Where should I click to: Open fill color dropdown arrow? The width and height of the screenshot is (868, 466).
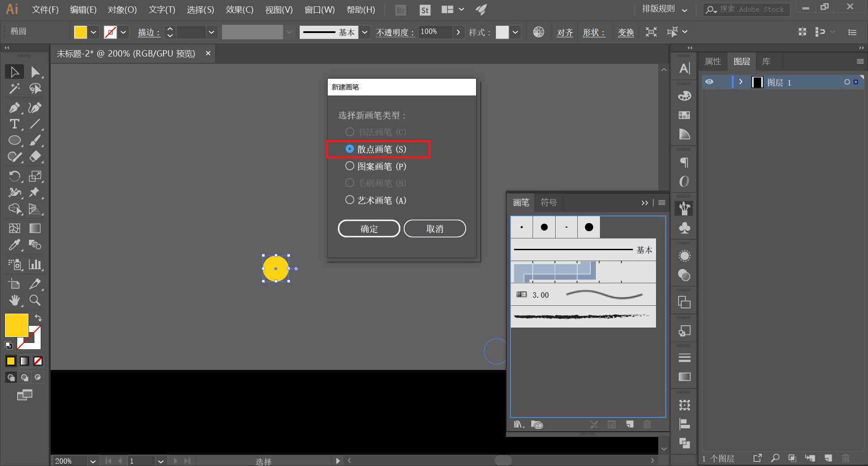(x=94, y=32)
